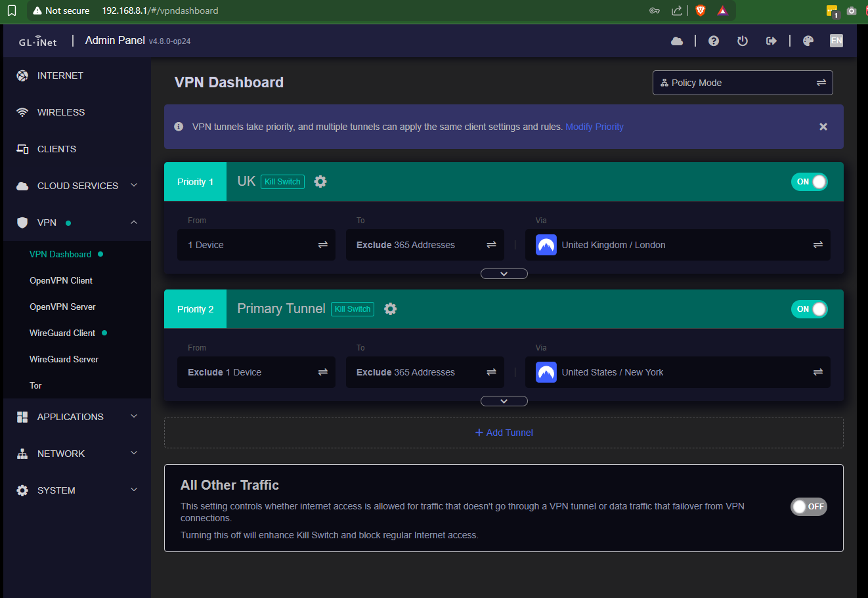Image resolution: width=868 pixels, height=598 pixels.
Task: Enable All Other Traffic toggle
Action: click(808, 507)
